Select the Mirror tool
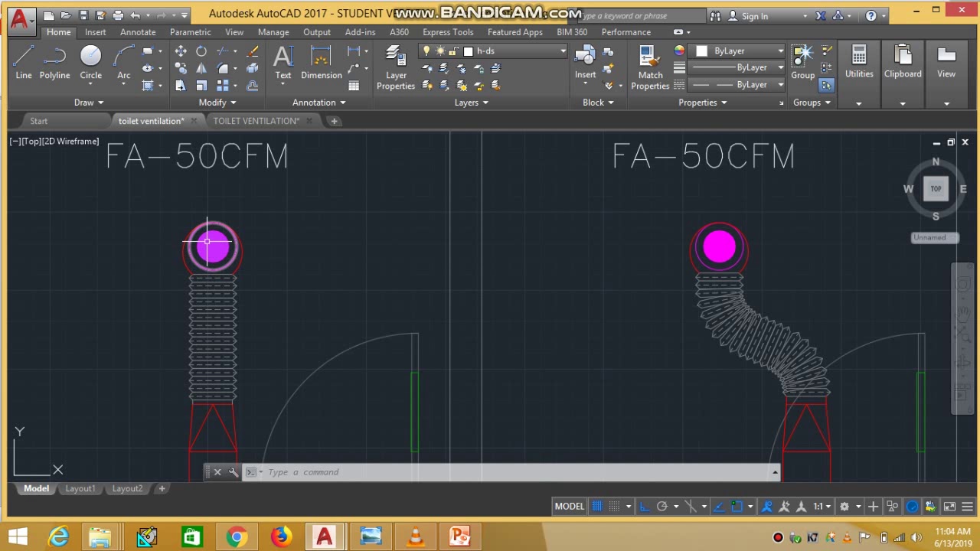Screen dimensions: 980x551 (201, 68)
